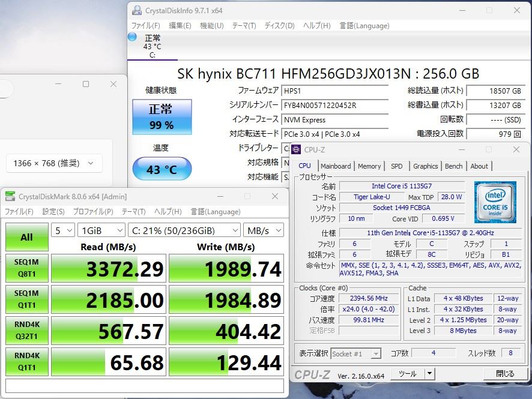Image resolution: width=532 pixels, height=399 pixels.
Task: Change the MB/s unit dropdown
Action: tap(264, 230)
